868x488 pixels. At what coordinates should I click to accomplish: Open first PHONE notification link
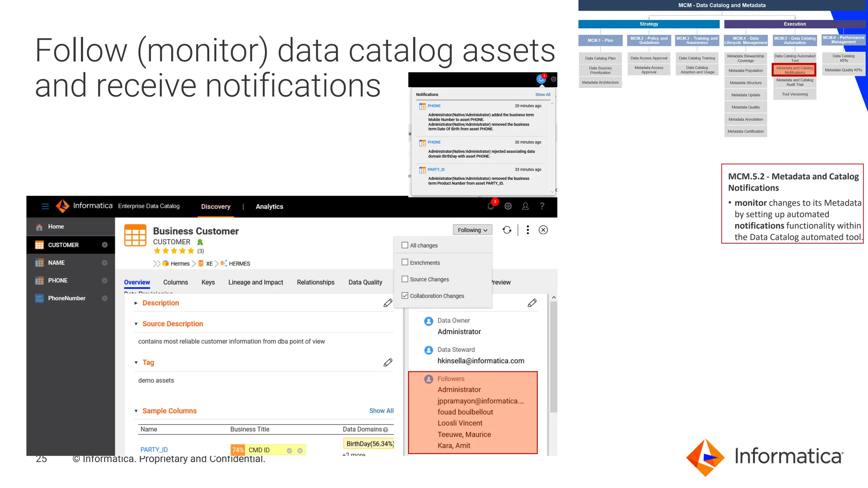click(434, 106)
